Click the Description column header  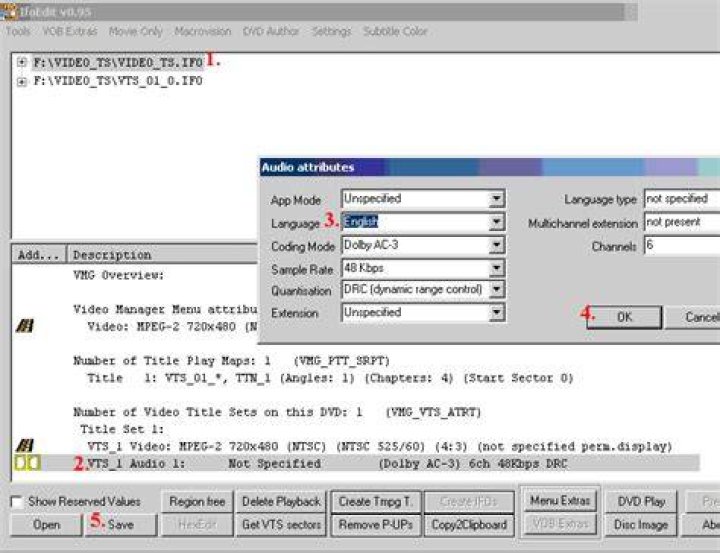click(x=163, y=255)
